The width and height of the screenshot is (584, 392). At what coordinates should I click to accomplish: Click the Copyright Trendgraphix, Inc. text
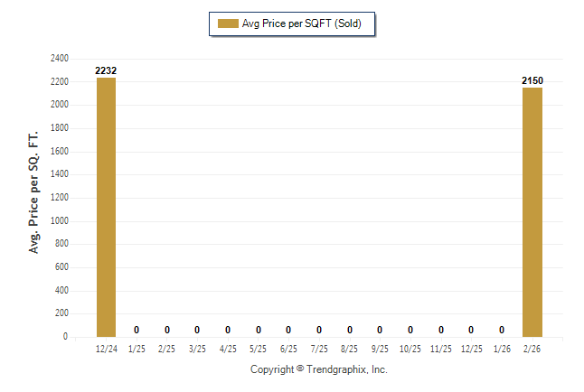318,369
